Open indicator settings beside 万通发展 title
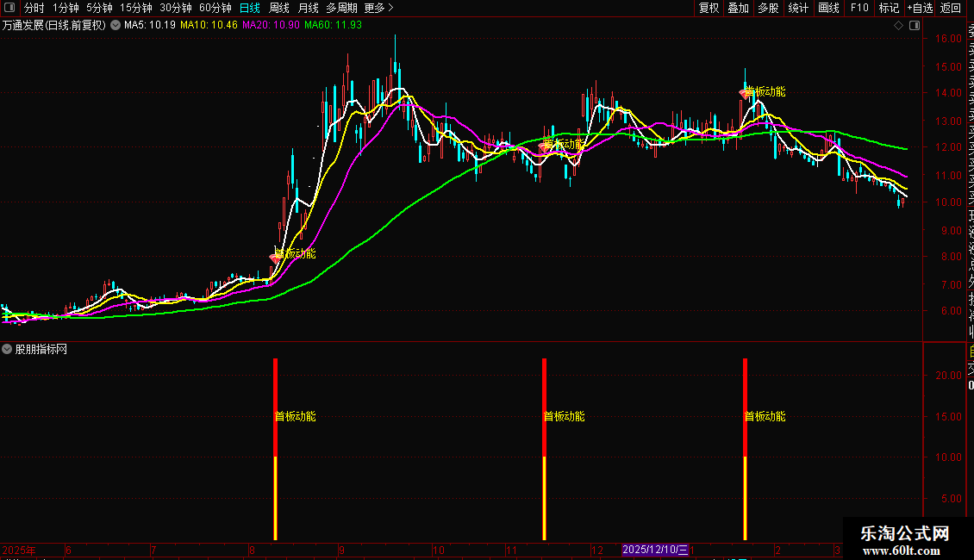Viewport: 974px width, 560px height. [x=116, y=26]
